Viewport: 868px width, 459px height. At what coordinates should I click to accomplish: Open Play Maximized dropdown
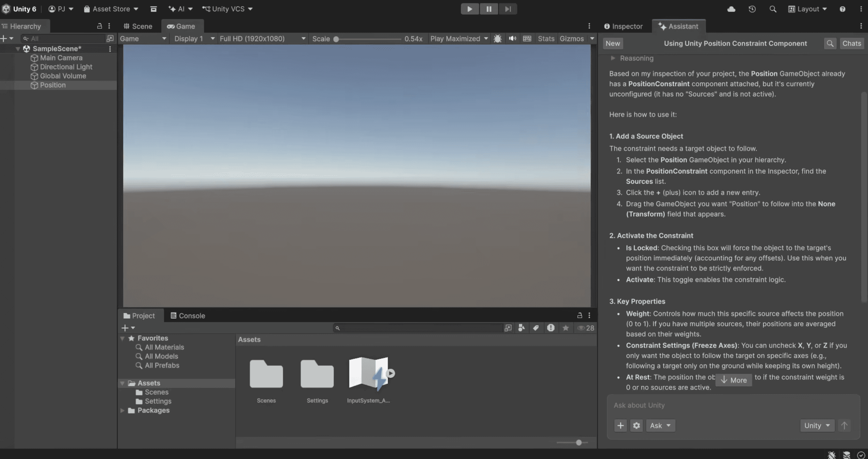click(459, 38)
